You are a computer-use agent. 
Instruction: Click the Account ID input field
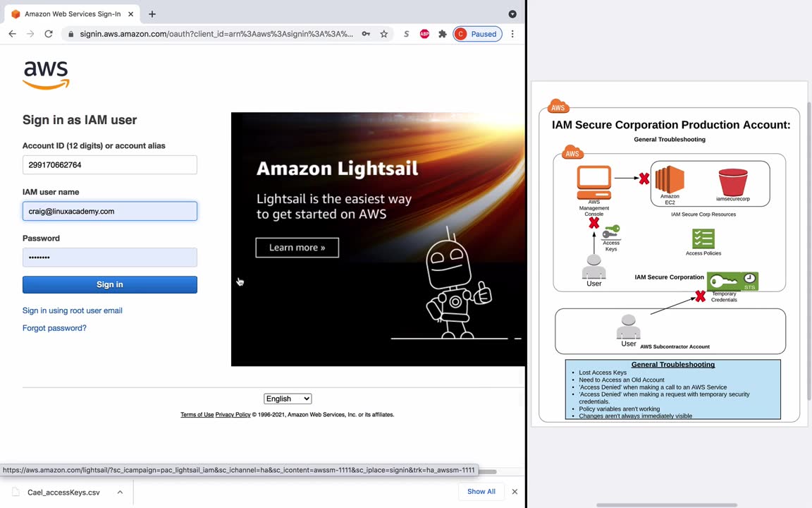(110, 165)
